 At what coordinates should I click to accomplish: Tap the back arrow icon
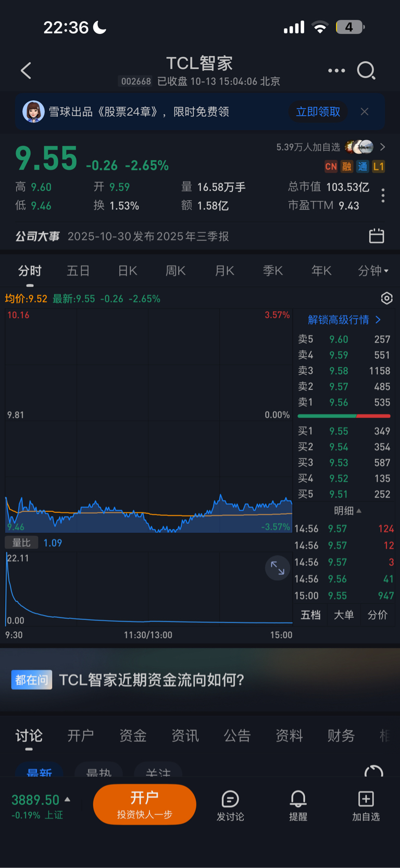(26, 70)
